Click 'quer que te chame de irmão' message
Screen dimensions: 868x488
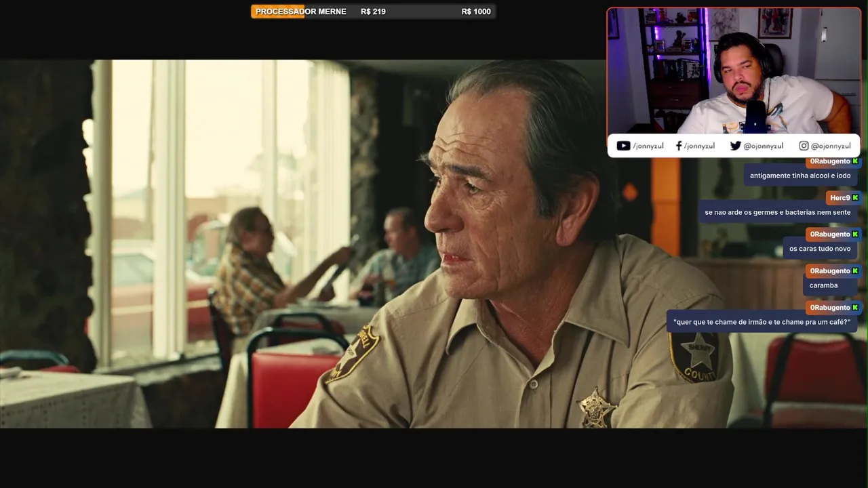click(x=762, y=322)
